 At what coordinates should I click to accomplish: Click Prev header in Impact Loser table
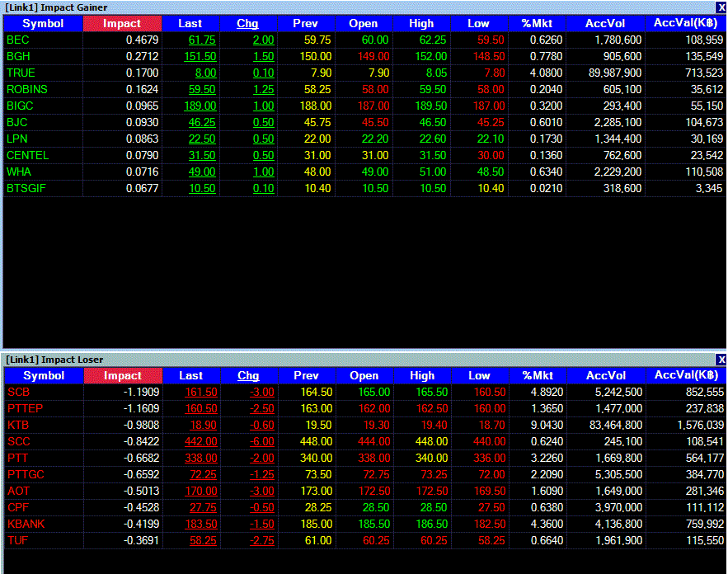point(307,376)
